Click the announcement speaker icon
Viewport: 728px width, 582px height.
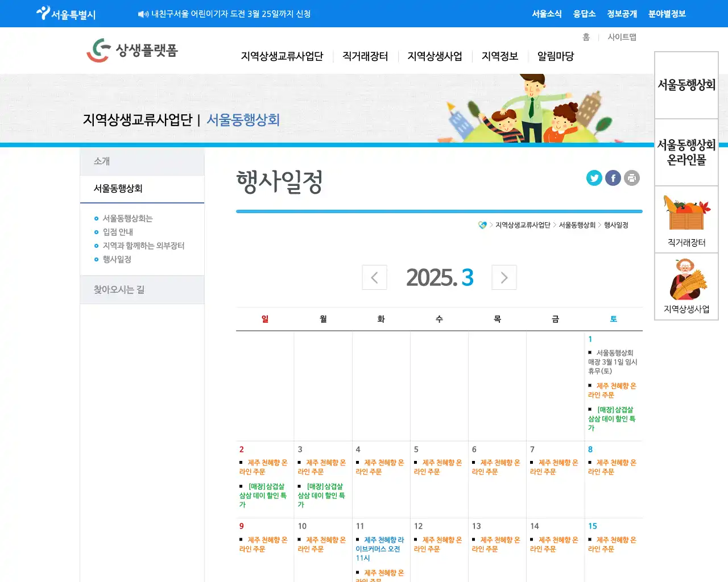[x=143, y=14]
